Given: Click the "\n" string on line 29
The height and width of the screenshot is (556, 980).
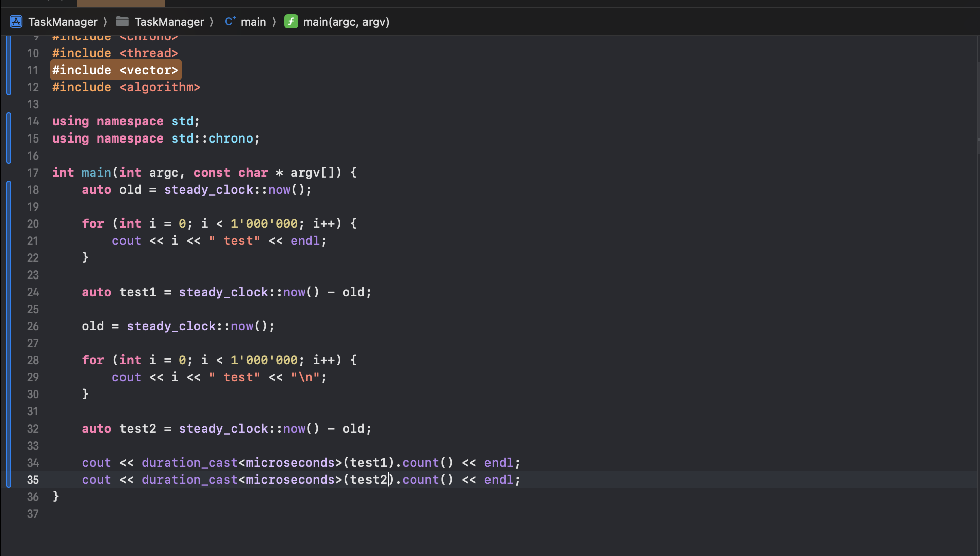Looking at the screenshot, I should click(305, 377).
